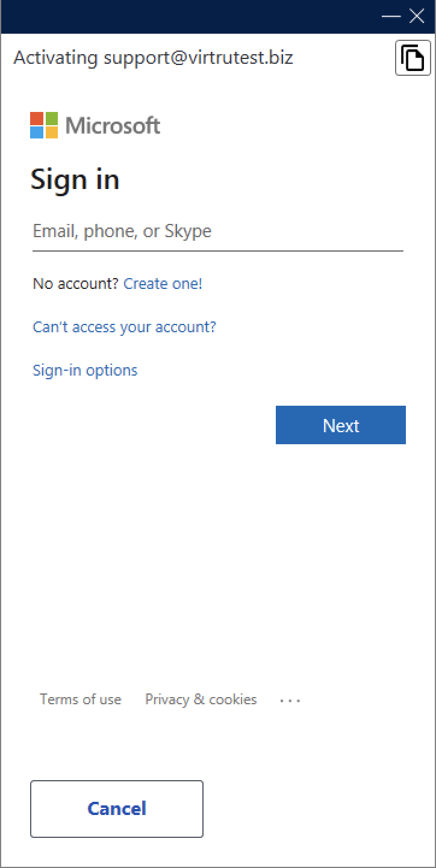Click the Sign in heading
The height and width of the screenshot is (868, 436).
75,179
